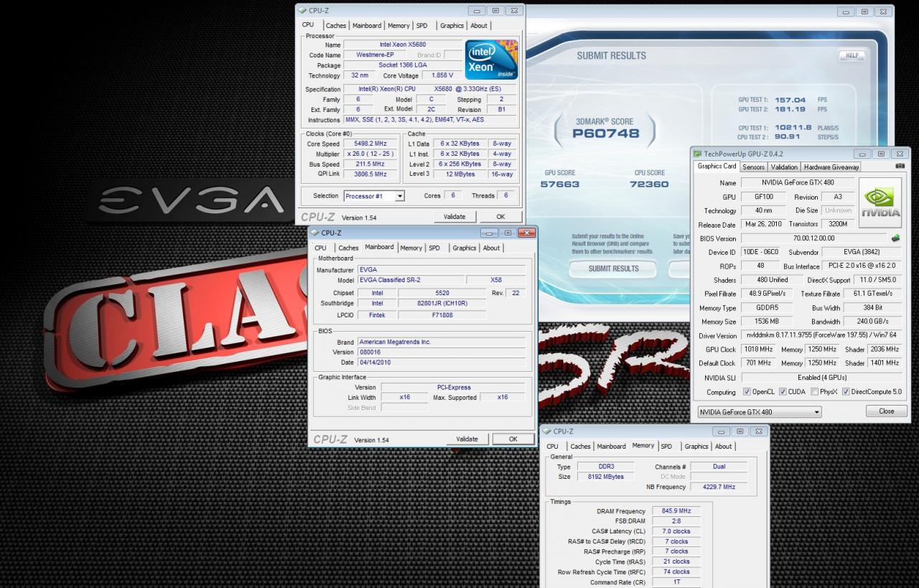Screen dimensions: 919x588
Task: Click Validate in Mainboard CPU-Z window
Action: 467,439
